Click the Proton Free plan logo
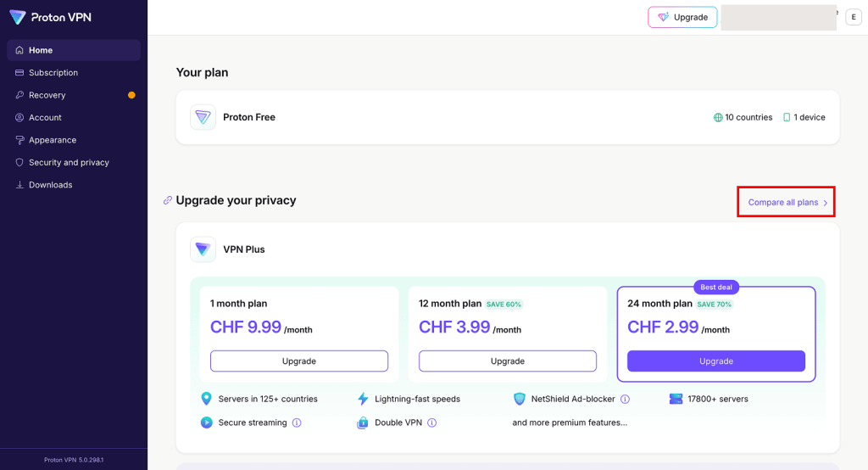This screenshot has height=470, width=868. coord(203,117)
